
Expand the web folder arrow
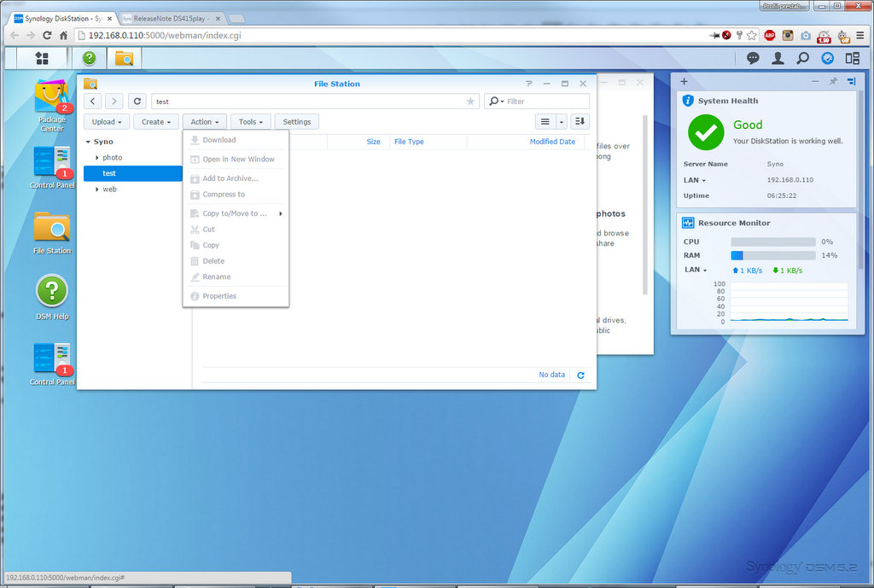(x=97, y=189)
